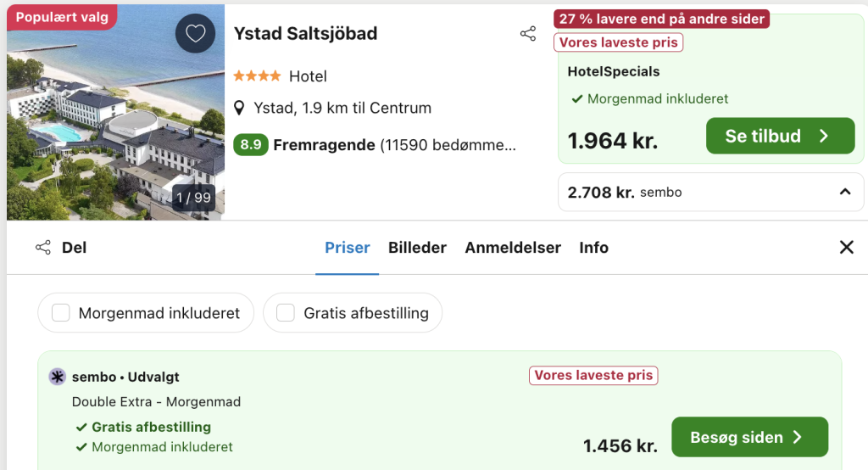
Task: Open the Anmeldelser tab
Action: [x=513, y=247]
